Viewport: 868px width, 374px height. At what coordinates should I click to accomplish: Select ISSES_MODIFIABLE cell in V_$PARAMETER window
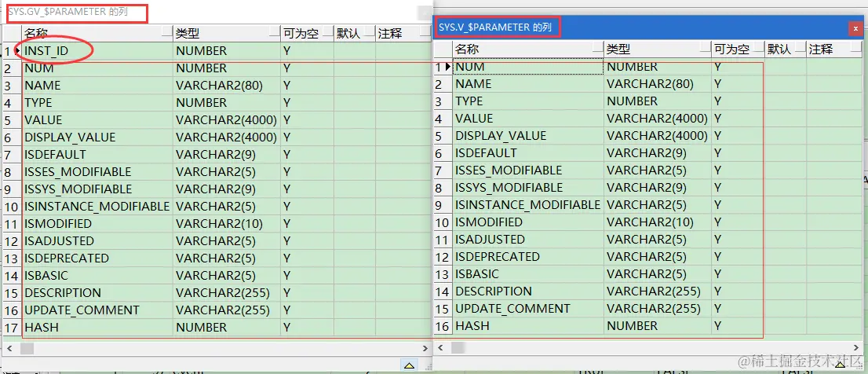[x=528, y=170]
